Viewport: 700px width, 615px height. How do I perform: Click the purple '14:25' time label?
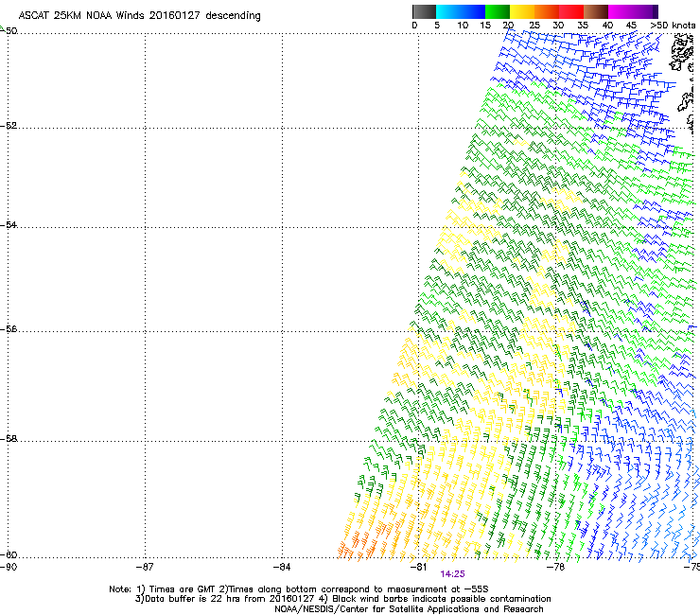pyautogui.click(x=453, y=574)
